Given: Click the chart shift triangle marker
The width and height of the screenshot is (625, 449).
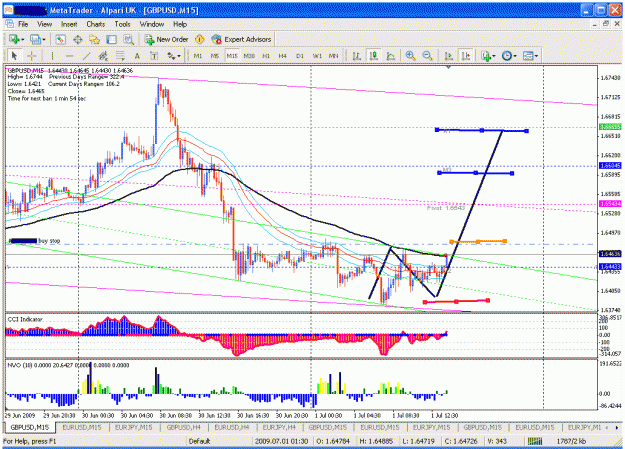Looking at the screenshot, I should [448, 67].
